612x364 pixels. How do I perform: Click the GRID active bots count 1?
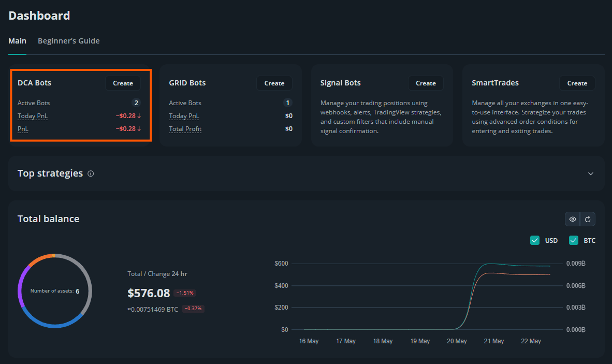click(288, 103)
